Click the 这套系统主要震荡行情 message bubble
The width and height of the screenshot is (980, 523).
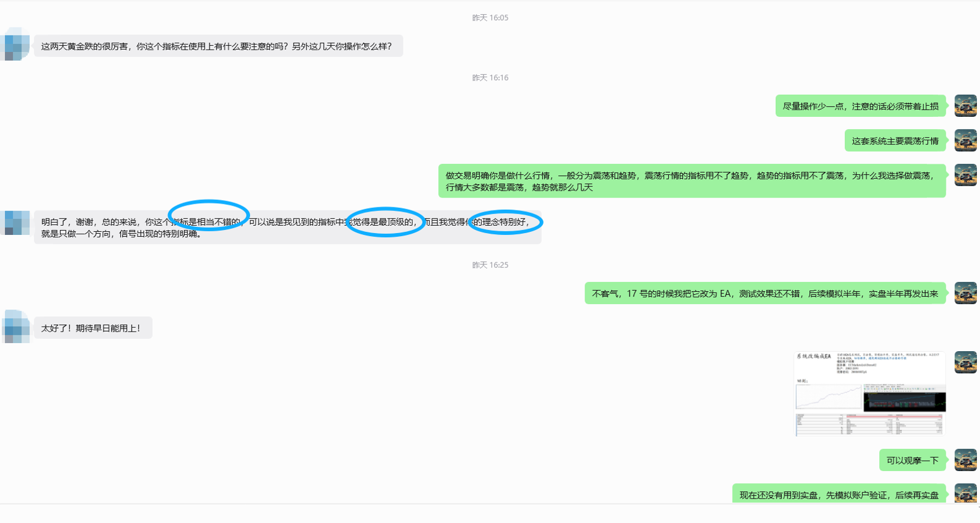click(896, 141)
